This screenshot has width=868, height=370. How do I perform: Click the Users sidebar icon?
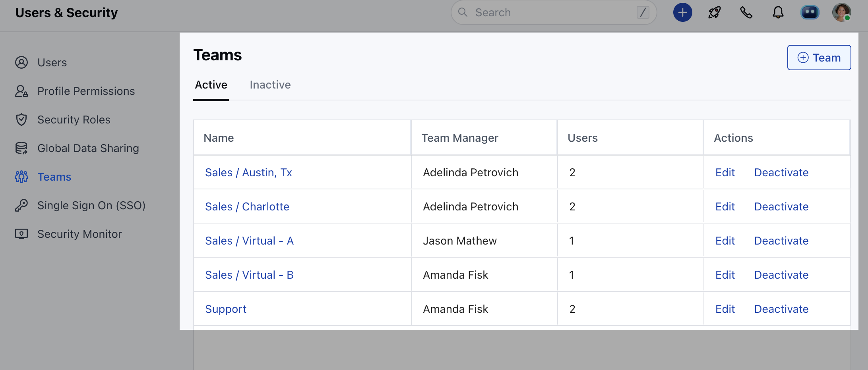pyautogui.click(x=21, y=62)
